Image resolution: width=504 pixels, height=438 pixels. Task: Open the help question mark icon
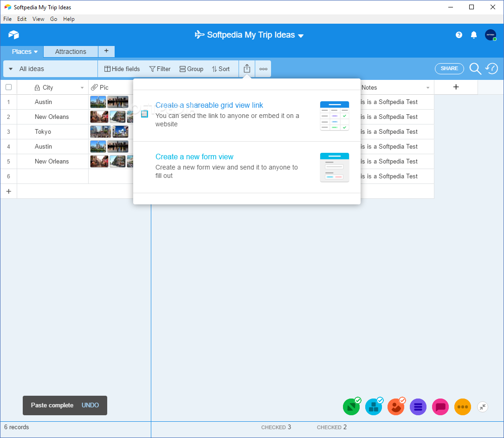point(459,35)
